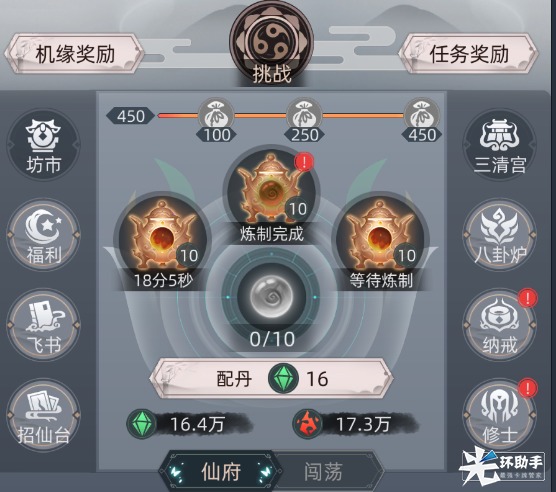This screenshot has height=492, width=556.
Task: Claim the 100 milestone reward bag
Action: click(x=216, y=120)
